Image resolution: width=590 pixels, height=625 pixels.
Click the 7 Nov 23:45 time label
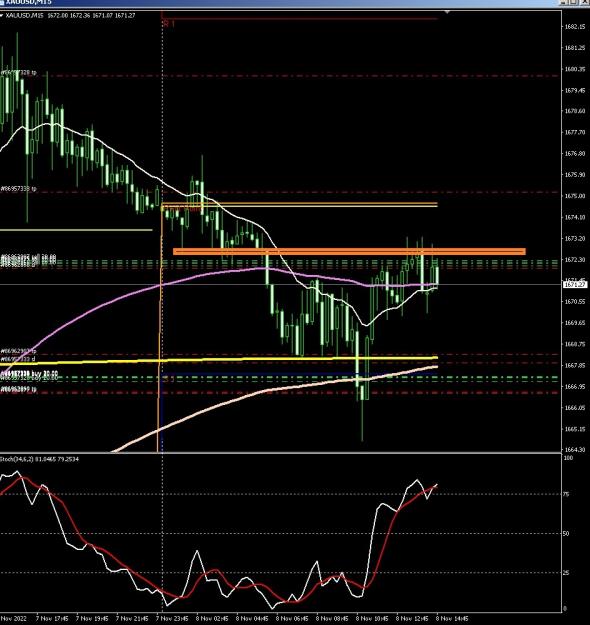click(172, 619)
